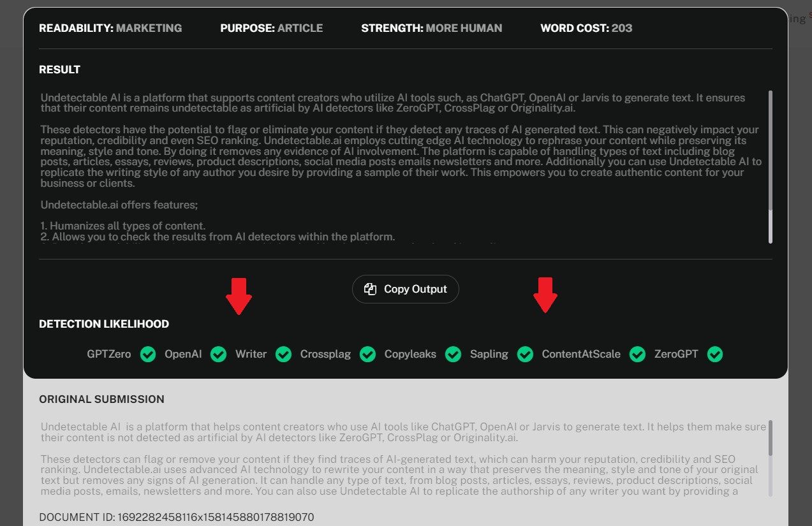Select the ORIGINAL SUBMISSION section header
Screen dimensions: 812x526
tap(101, 399)
